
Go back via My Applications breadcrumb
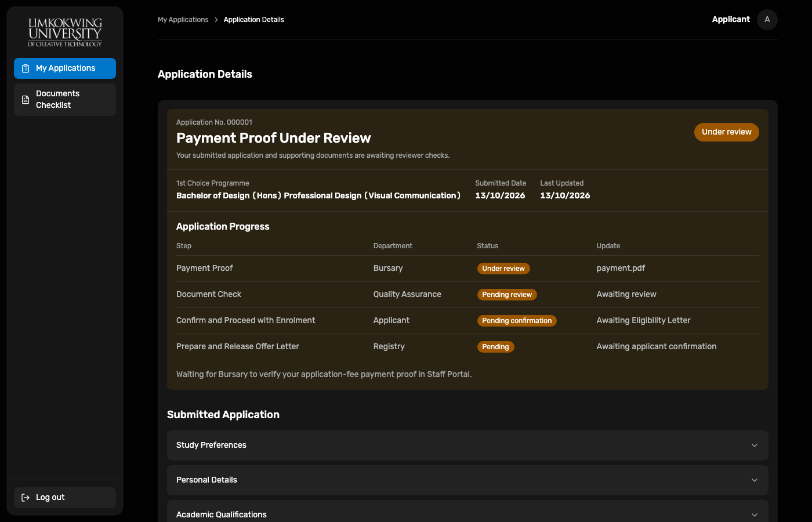(183, 20)
